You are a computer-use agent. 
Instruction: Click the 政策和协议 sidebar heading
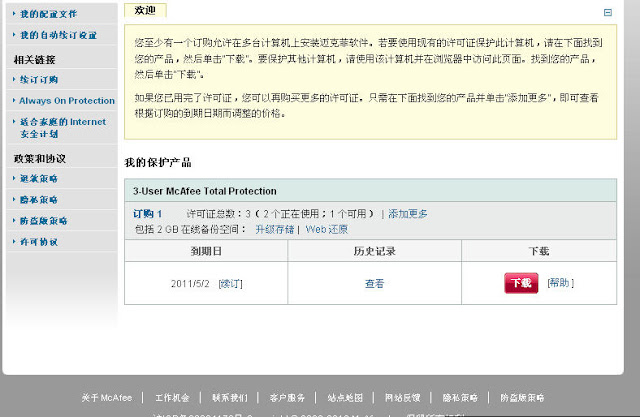(40, 159)
